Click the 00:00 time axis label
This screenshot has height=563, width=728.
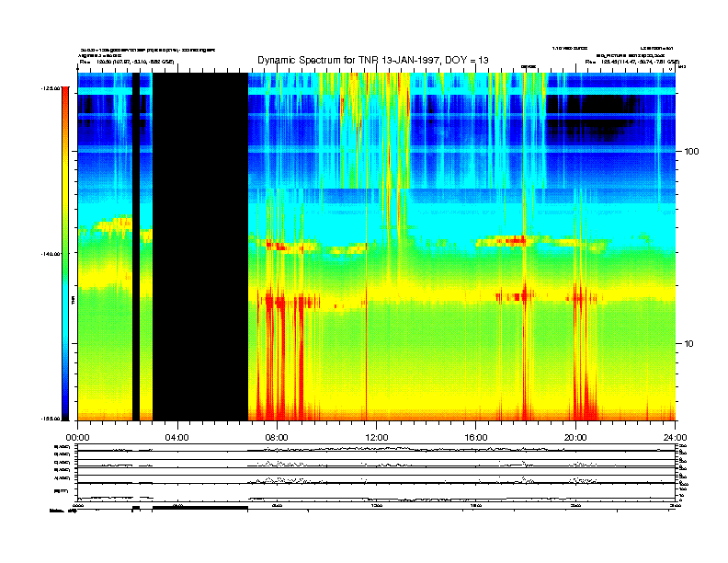tap(77, 438)
